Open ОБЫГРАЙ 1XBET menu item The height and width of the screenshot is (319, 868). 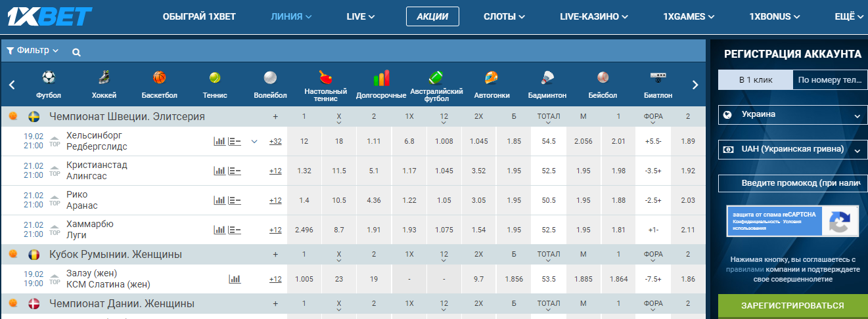pyautogui.click(x=199, y=16)
